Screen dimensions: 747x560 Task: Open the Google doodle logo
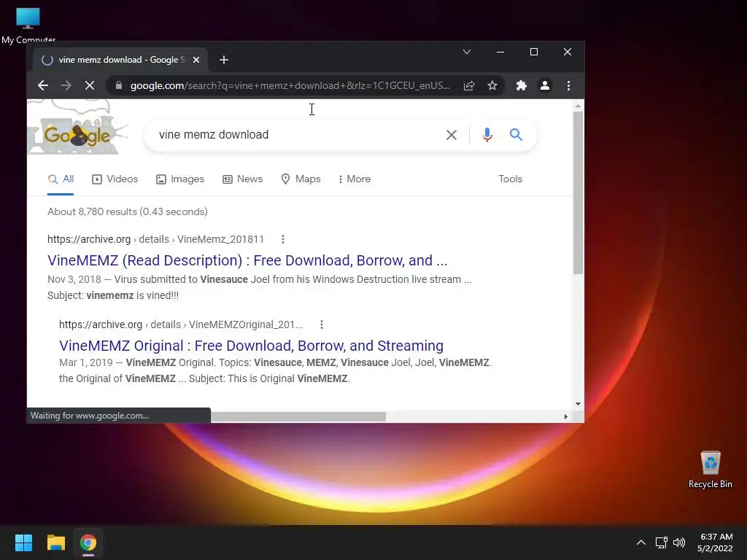77,128
